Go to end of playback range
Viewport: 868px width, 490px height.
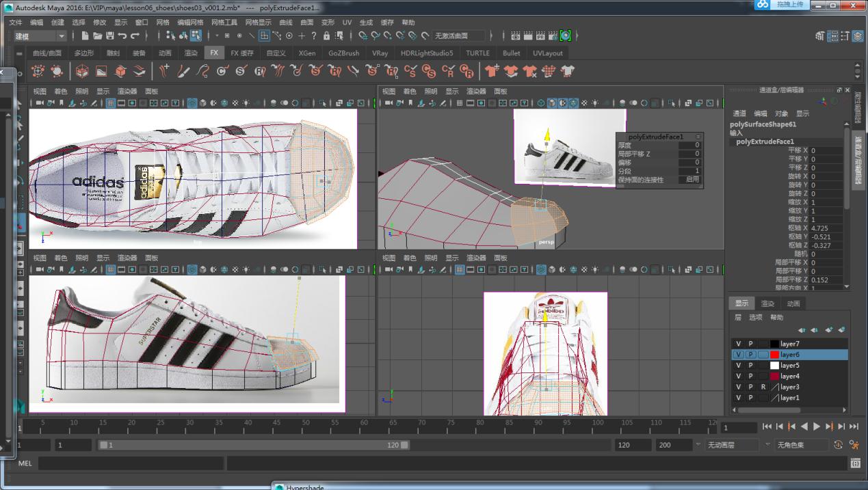coord(854,426)
